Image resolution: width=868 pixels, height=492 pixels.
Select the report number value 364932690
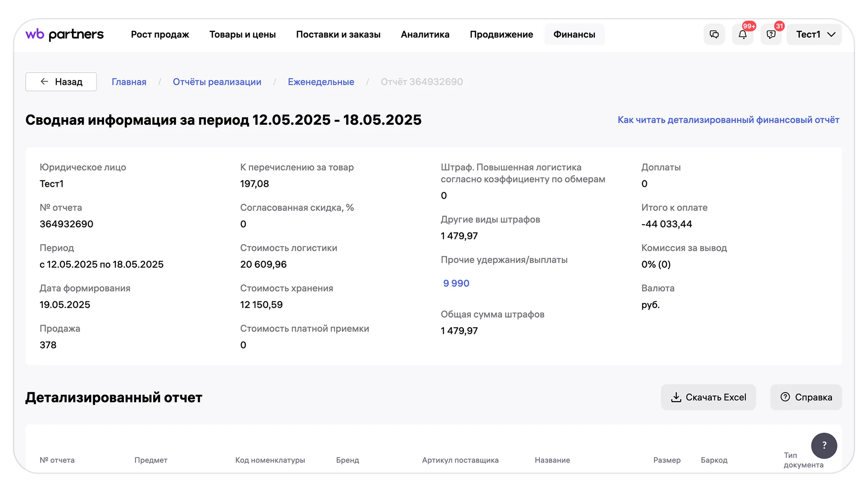[66, 224]
